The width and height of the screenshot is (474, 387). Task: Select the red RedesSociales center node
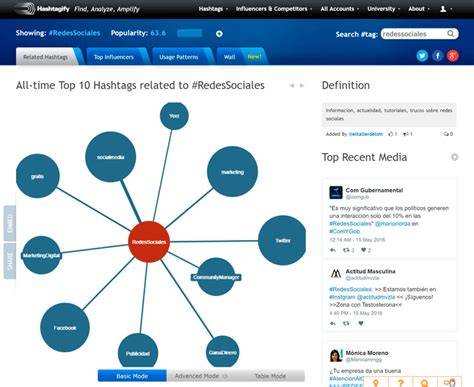[149, 242]
